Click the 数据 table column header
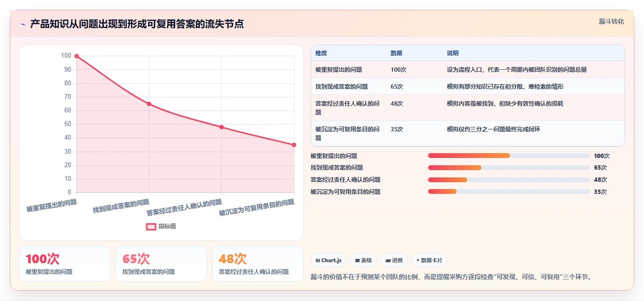The height and width of the screenshot is (301, 644). pyautogui.click(x=396, y=53)
